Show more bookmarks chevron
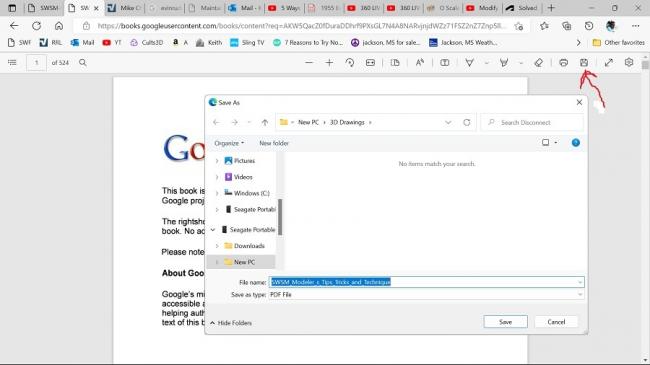The image size is (650, 365). click(578, 42)
